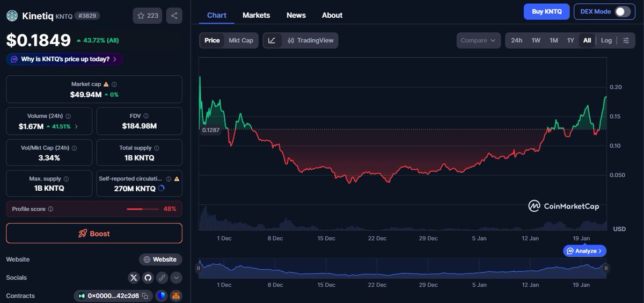Click the $0.1849 price value
The width and height of the screenshot is (644, 303).
[x=39, y=40]
